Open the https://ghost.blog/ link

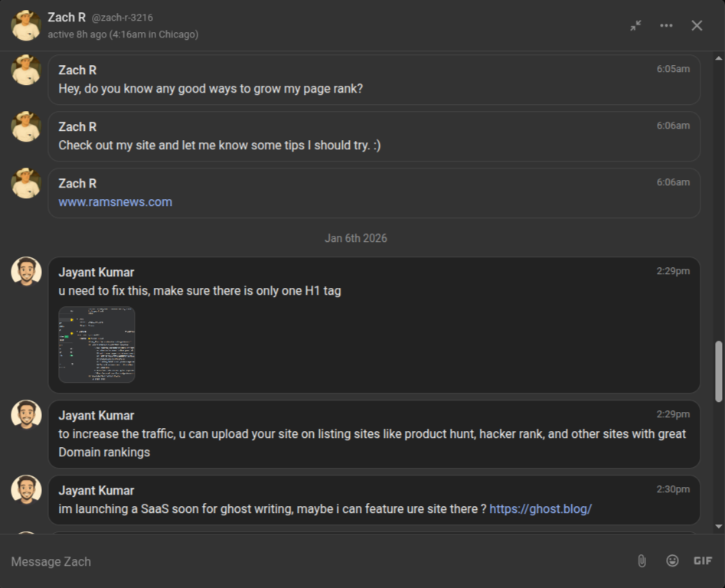pos(540,508)
